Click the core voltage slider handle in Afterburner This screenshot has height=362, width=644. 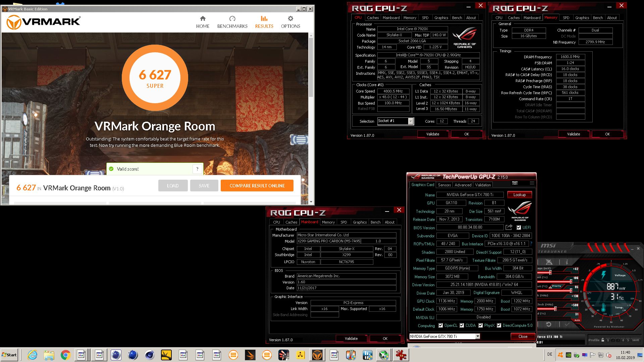(550, 273)
